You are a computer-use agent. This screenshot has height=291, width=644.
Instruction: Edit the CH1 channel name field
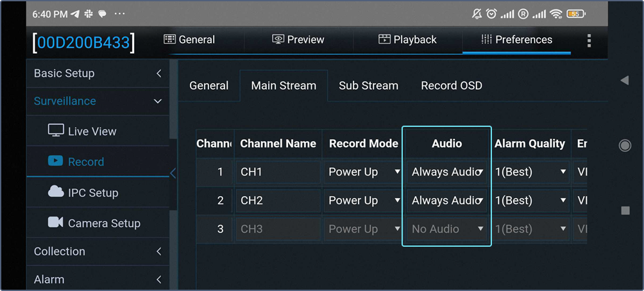(x=278, y=172)
